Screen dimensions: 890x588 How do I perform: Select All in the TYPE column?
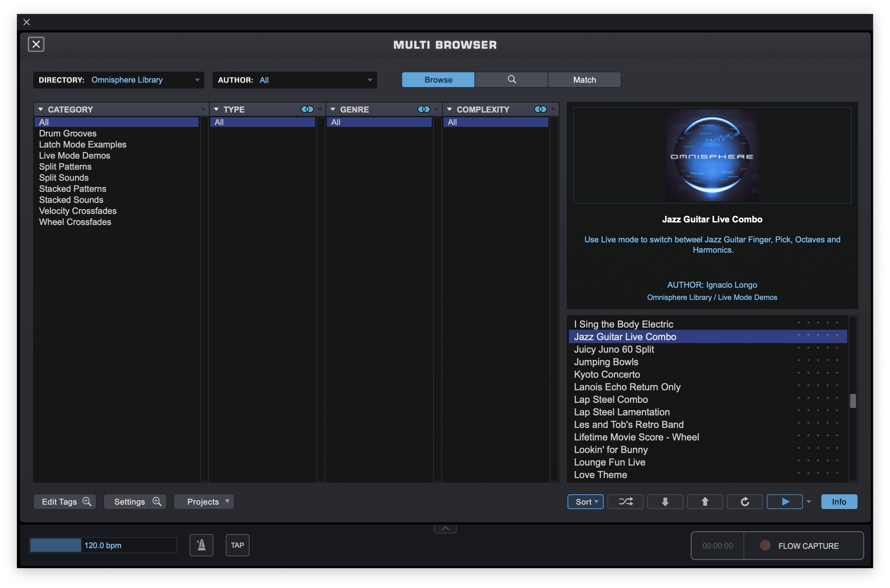(x=262, y=122)
